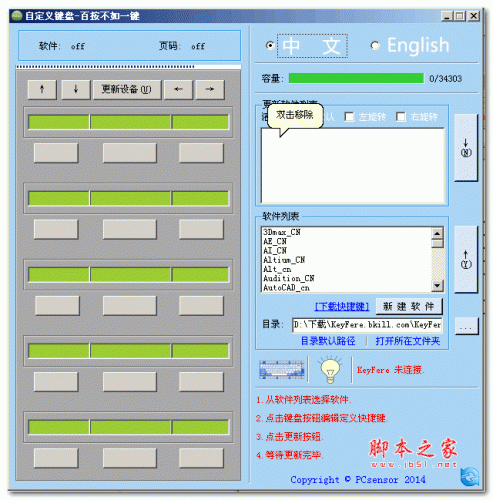493x500 pixels.
Task: Click the left arrow navigation button
Action: [178, 89]
